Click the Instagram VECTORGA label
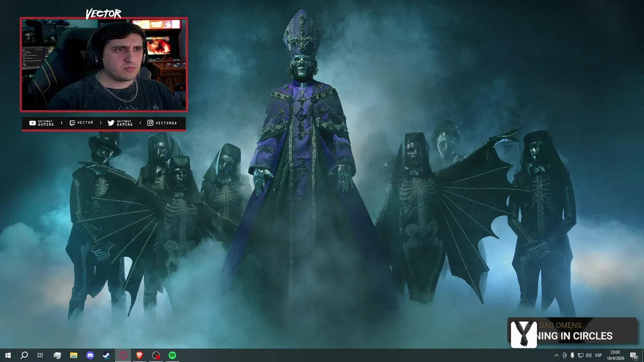This screenshot has width=644, height=362. pyautogui.click(x=162, y=123)
